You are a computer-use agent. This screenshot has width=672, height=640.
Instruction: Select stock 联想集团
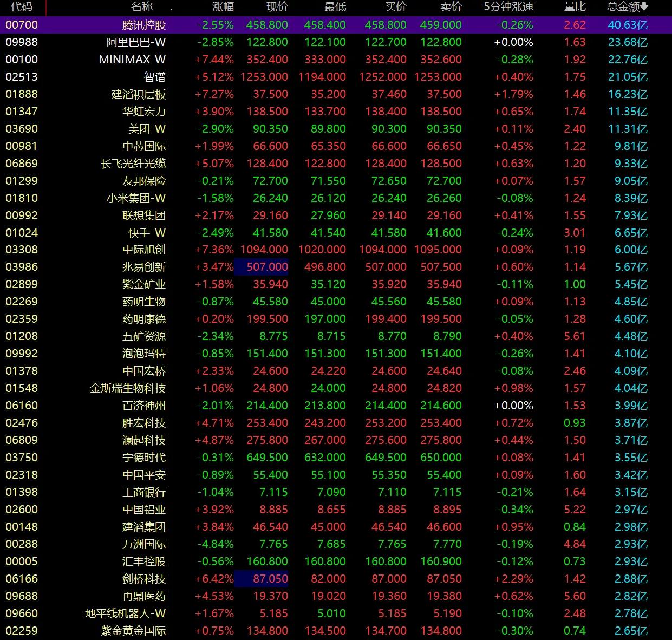(144, 215)
